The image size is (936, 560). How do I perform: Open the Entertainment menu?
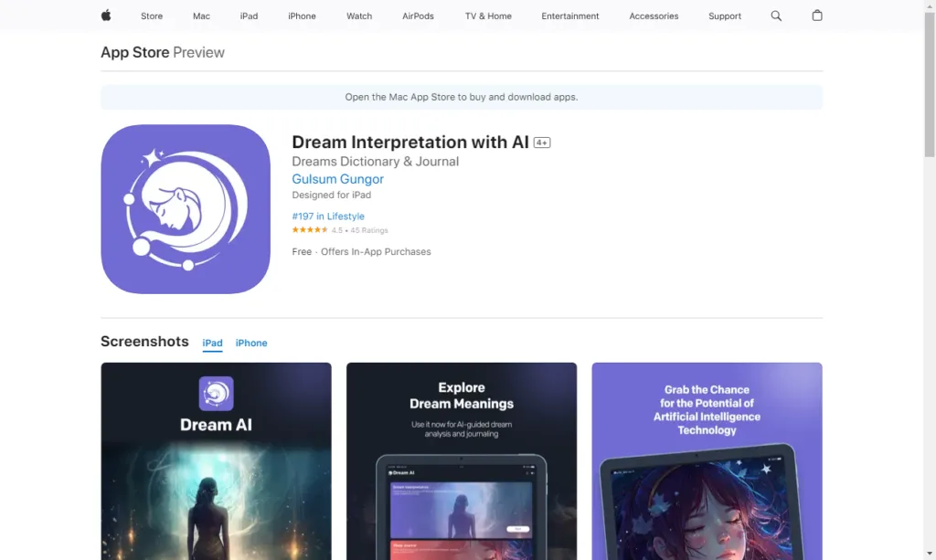pos(570,16)
